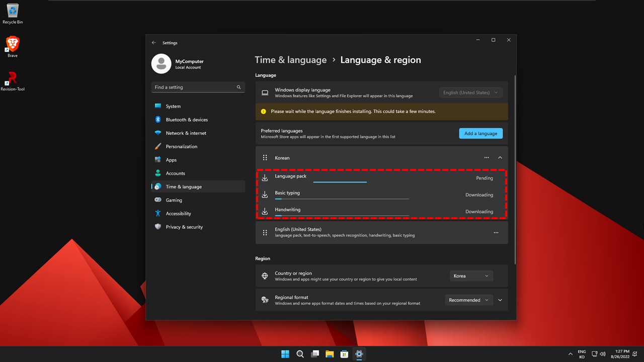Go back using Settings back arrow
Image resolution: width=644 pixels, height=362 pixels.
point(154,43)
